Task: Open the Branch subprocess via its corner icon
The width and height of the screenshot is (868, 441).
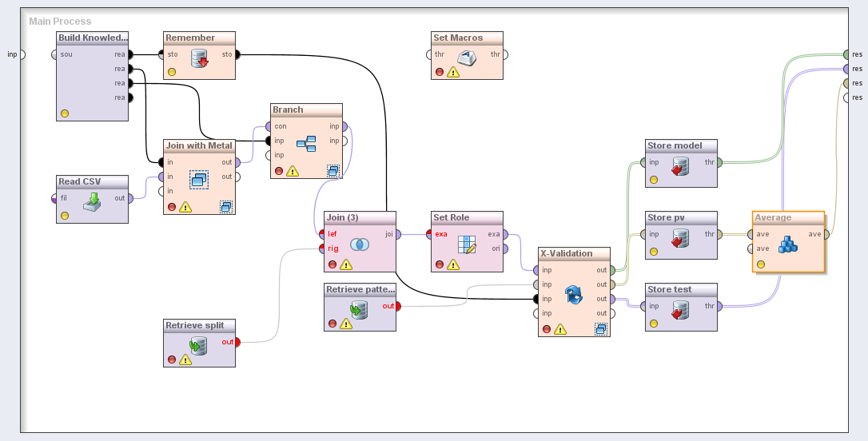Action: pyautogui.click(x=333, y=170)
